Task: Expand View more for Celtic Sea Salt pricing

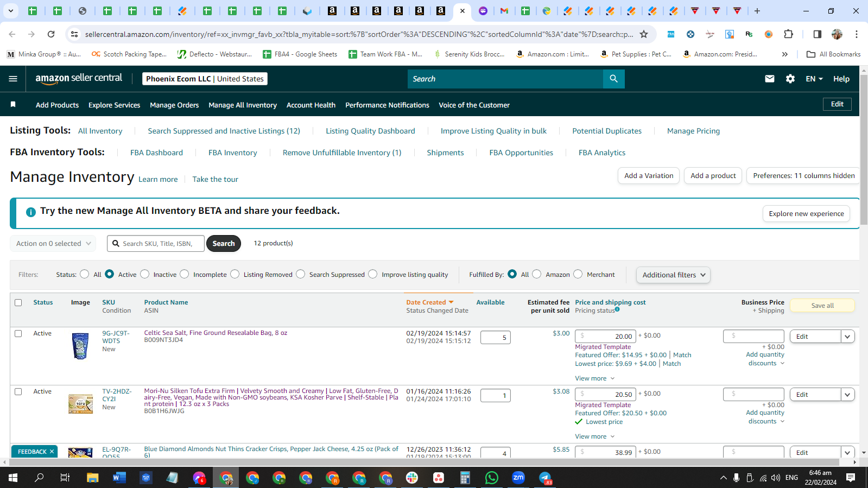Action: pos(595,378)
